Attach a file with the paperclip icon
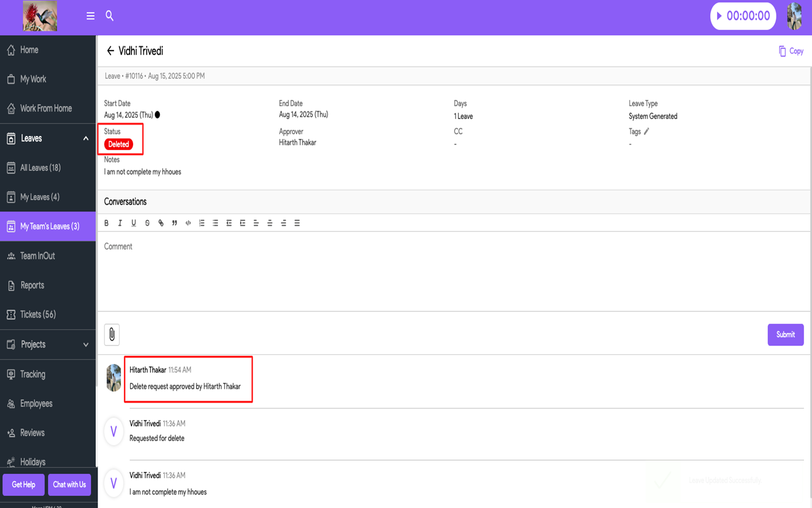812x508 pixels. pyautogui.click(x=112, y=334)
